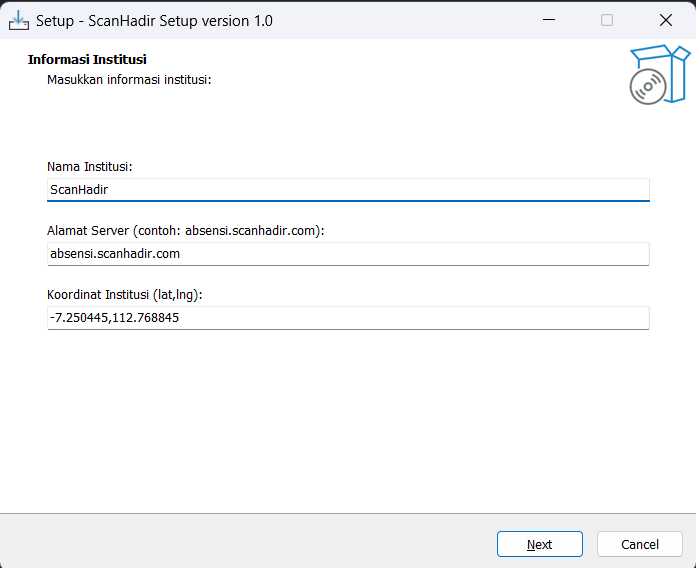
Task: Click the 'Koordinat Institusi (lat,lng):' label
Action: coord(125,295)
